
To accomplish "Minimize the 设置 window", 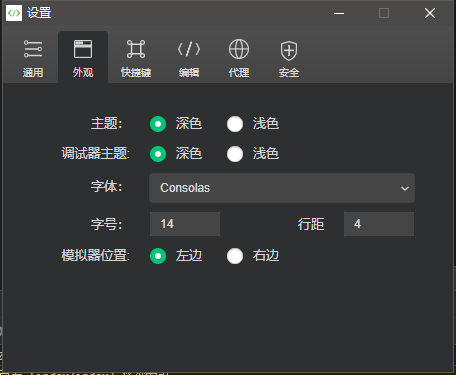I will [x=339, y=13].
